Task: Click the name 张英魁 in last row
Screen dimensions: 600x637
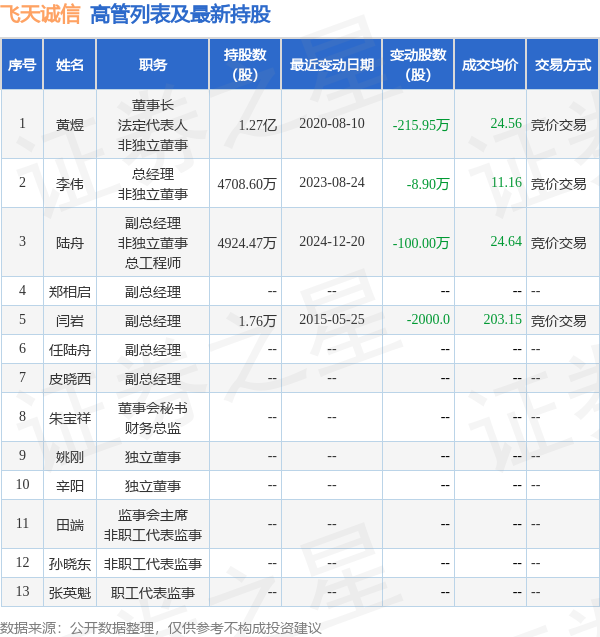Action: [x=70, y=592]
